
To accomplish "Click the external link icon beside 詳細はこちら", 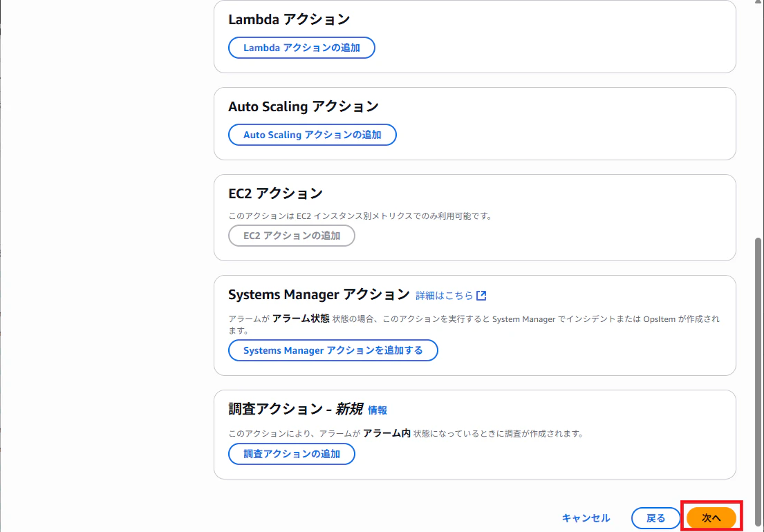I will [x=482, y=294].
